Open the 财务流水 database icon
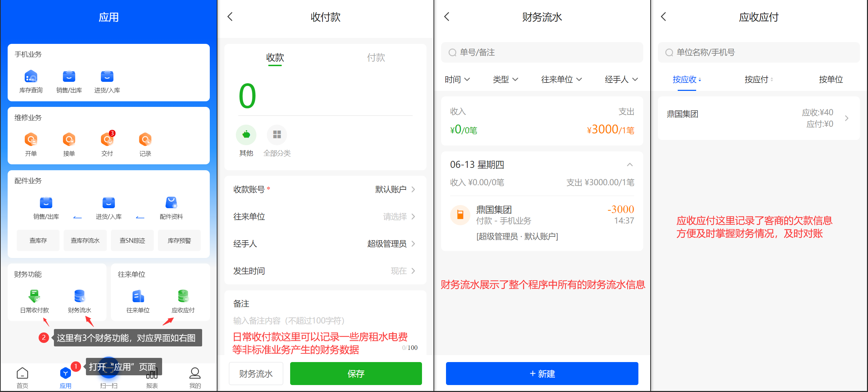The height and width of the screenshot is (392, 868). click(x=79, y=297)
